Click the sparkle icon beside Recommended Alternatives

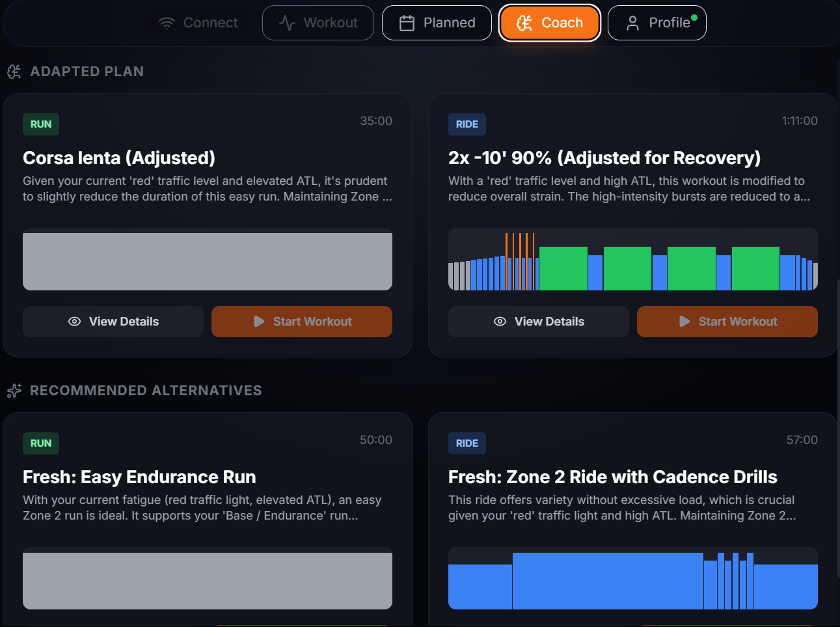(14, 391)
